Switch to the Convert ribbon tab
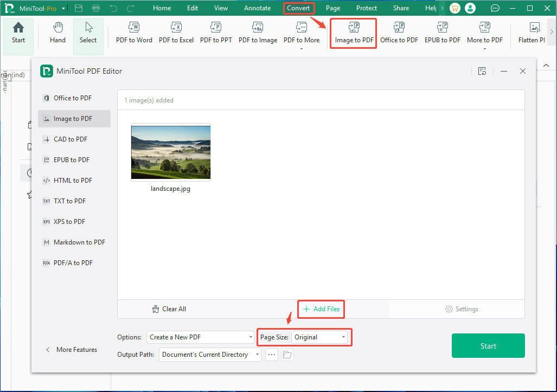This screenshot has height=392, width=557. (x=298, y=8)
